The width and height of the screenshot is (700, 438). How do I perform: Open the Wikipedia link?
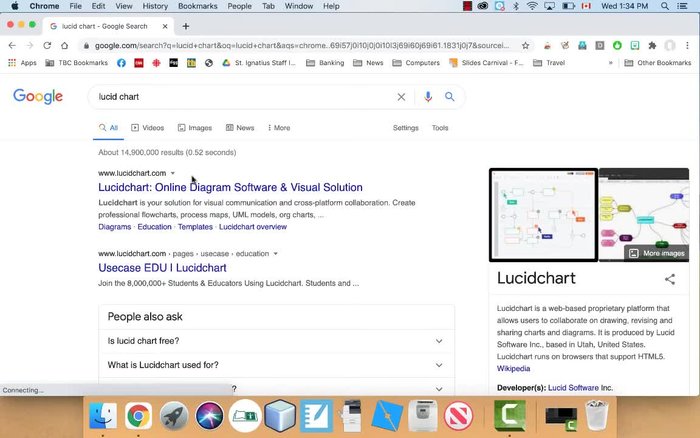click(513, 369)
